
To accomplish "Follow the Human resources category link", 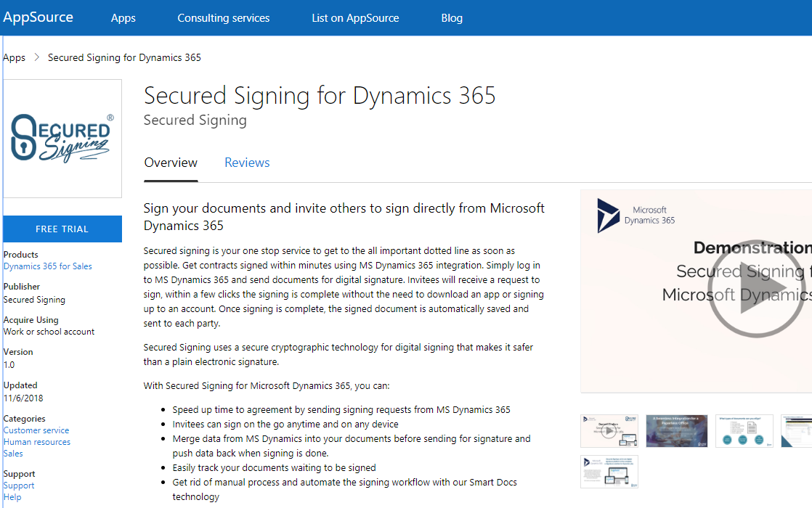I will 37,442.
